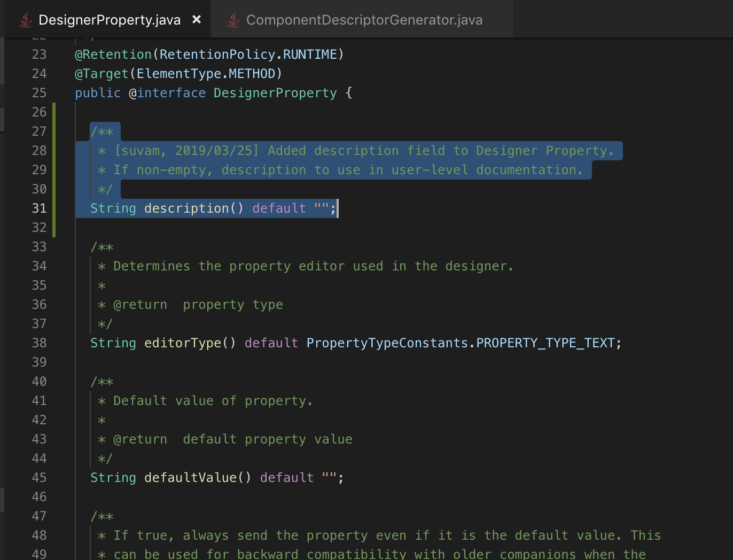733x560 pixels.
Task: Click the RUNTIME retention policy value
Action: pyautogui.click(x=308, y=54)
